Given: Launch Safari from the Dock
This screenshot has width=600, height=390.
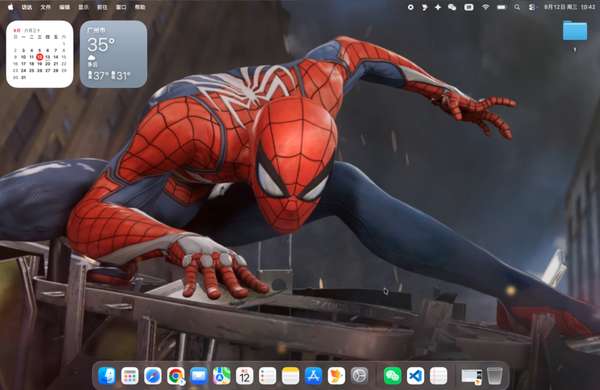Looking at the screenshot, I should click(153, 375).
